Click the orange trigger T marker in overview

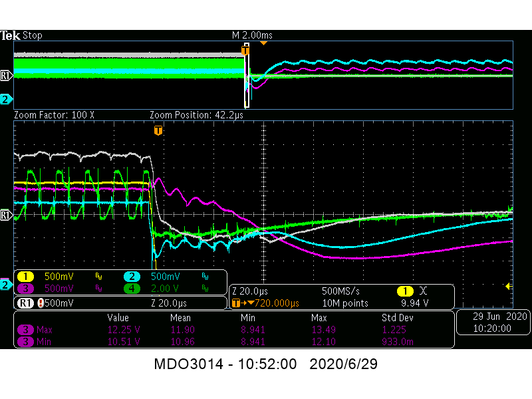pos(245,51)
